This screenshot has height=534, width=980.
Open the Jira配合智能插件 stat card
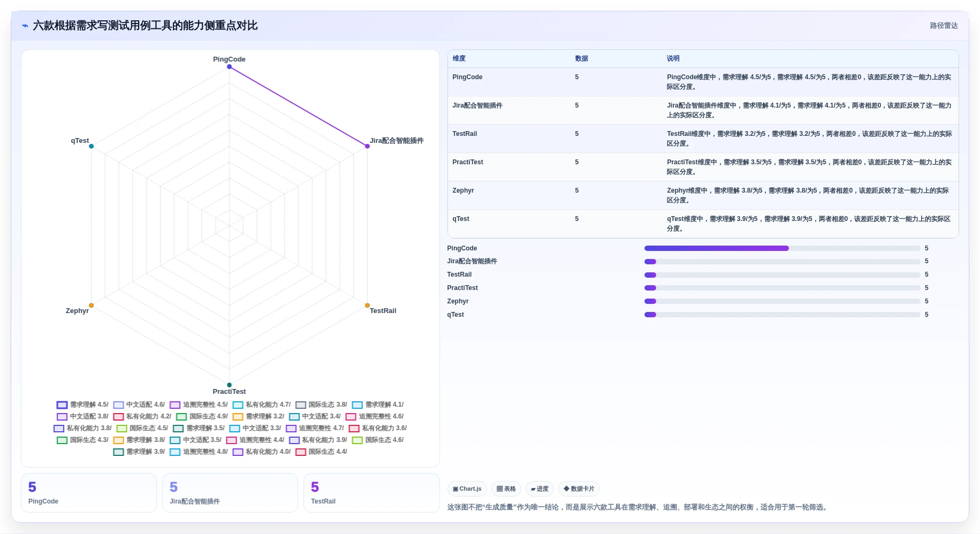tap(230, 493)
